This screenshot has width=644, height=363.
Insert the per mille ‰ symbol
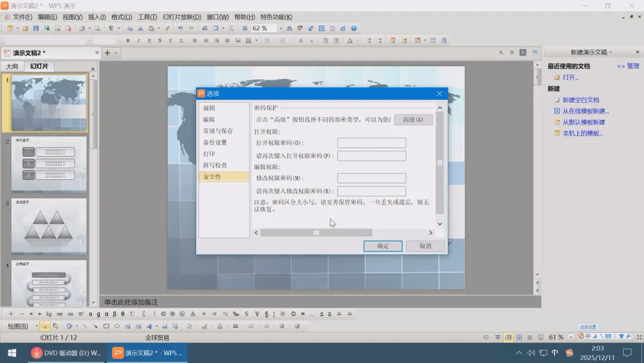point(236,313)
